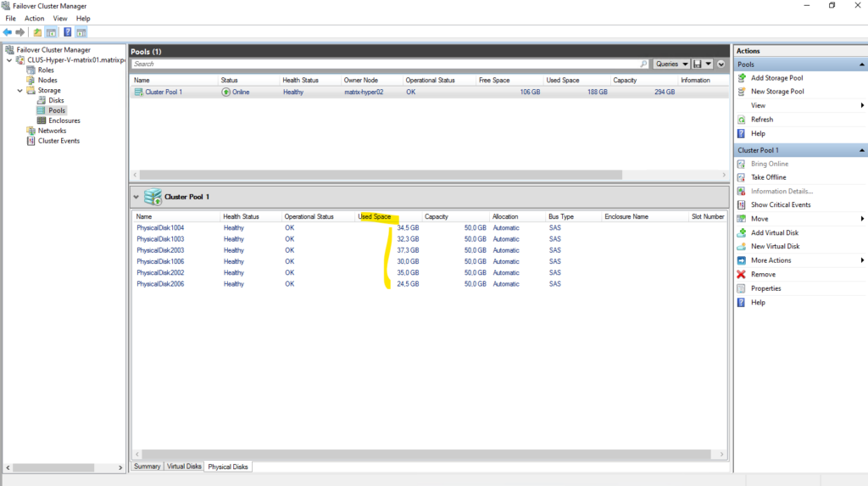Viewport: 868px width, 486px height.
Task: Switch to the Virtual Disks tab
Action: tap(184, 466)
